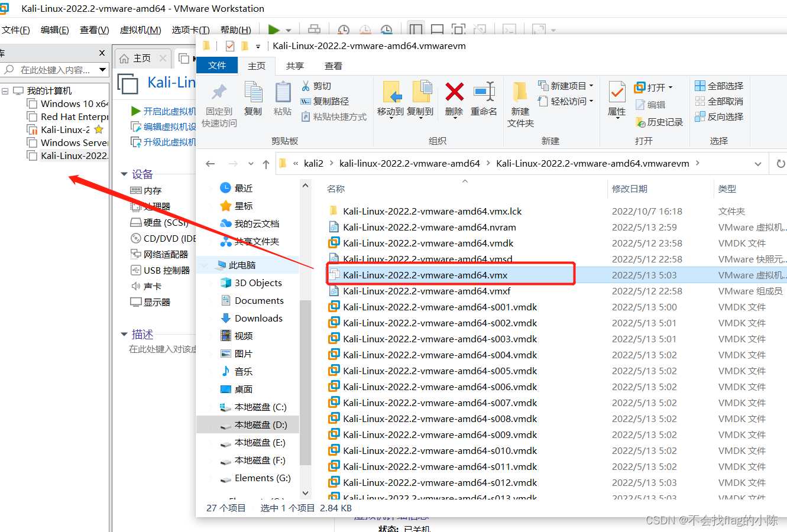This screenshot has height=532, width=787.
Task: Click the green power-on play button in VMware toolbar
Action: (x=273, y=30)
